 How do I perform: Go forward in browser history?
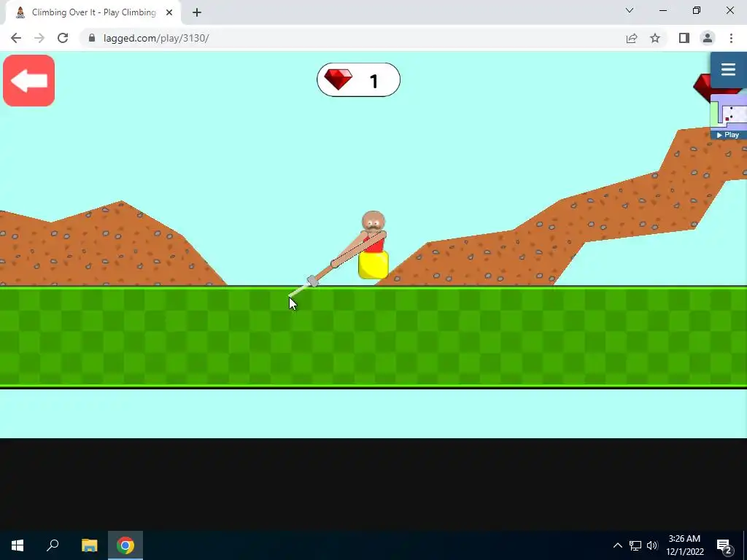39,38
